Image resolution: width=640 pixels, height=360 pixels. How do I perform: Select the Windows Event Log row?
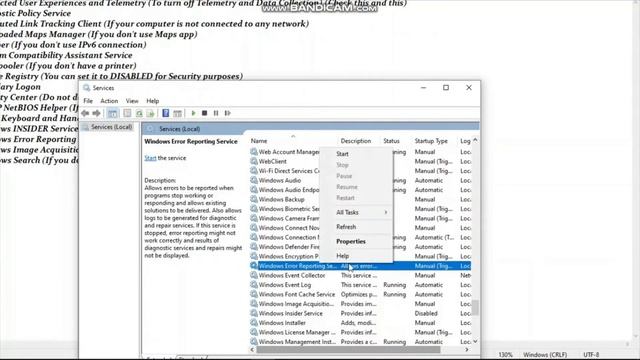(x=360, y=284)
